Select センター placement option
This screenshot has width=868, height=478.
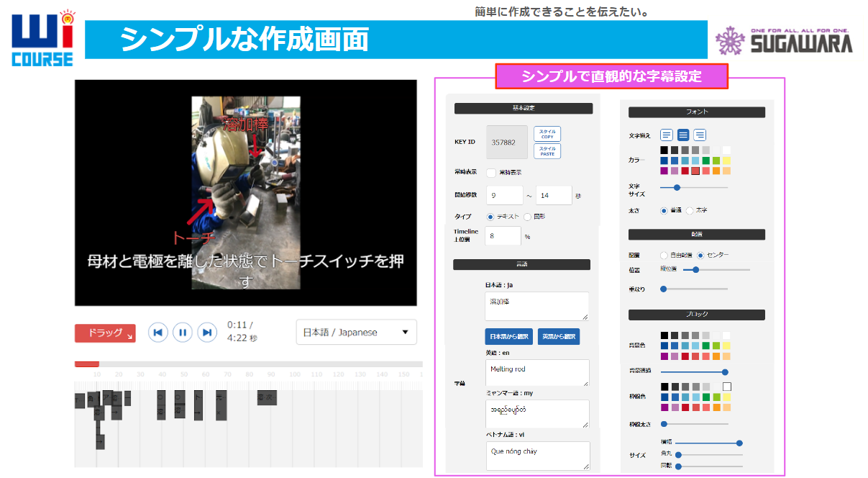click(x=701, y=255)
